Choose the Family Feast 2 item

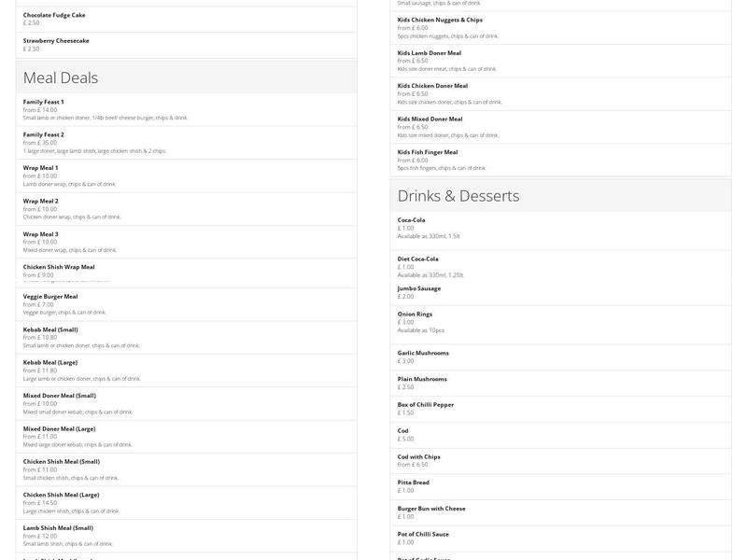(44, 134)
